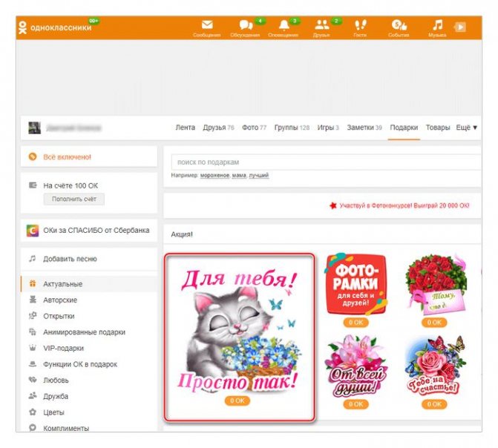Open the Группы tab

(x=292, y=128)
